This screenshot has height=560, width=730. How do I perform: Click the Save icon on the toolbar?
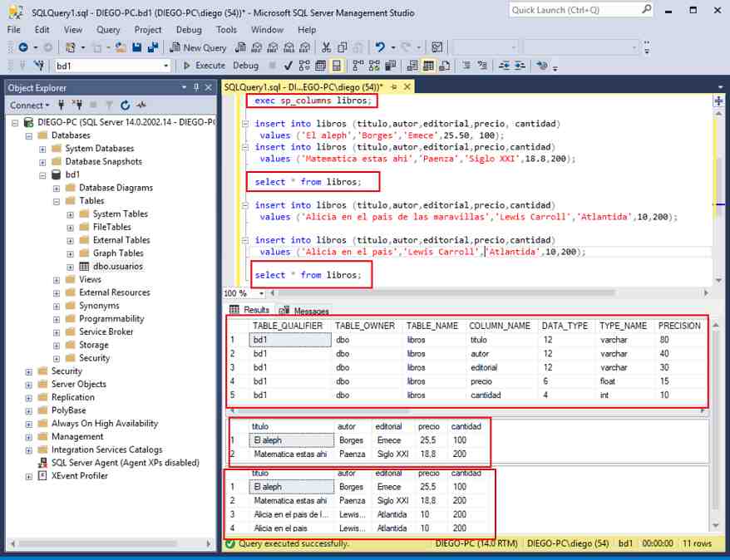click(x=136, y=47)
